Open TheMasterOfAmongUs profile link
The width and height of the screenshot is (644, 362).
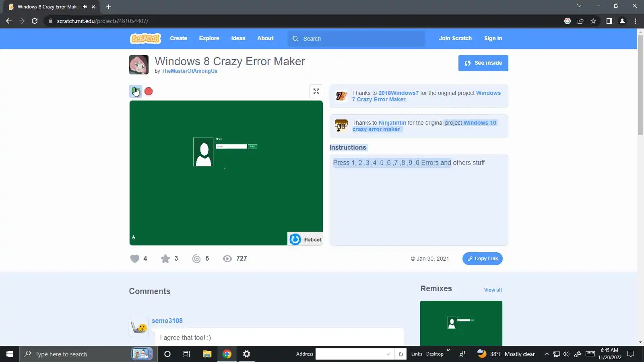tap(190, 71)
